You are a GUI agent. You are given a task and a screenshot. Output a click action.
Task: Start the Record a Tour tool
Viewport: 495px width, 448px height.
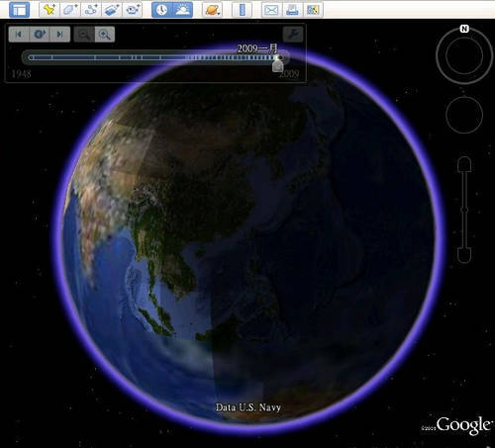pyautogui.click(x=133, y=10)
